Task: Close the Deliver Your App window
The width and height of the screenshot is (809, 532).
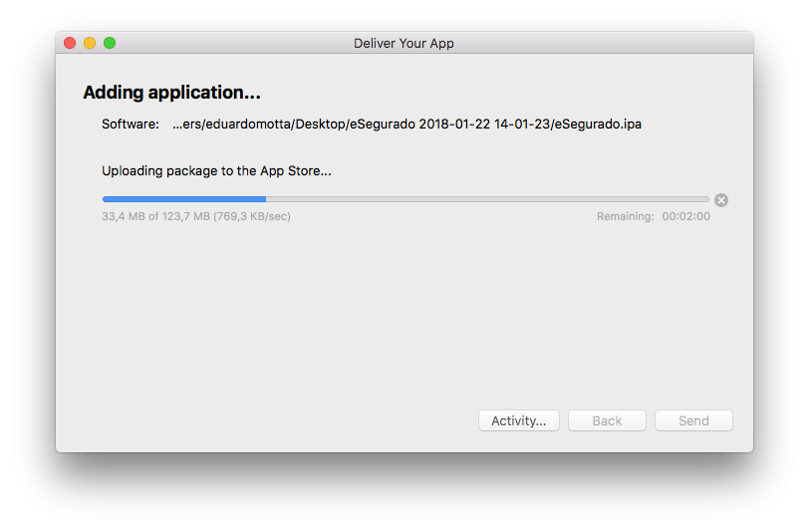Action: 70,43
